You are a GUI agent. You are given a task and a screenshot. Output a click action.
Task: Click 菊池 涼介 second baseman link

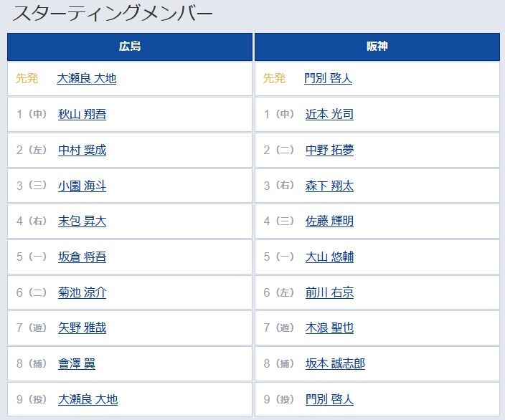click(82, 292)
